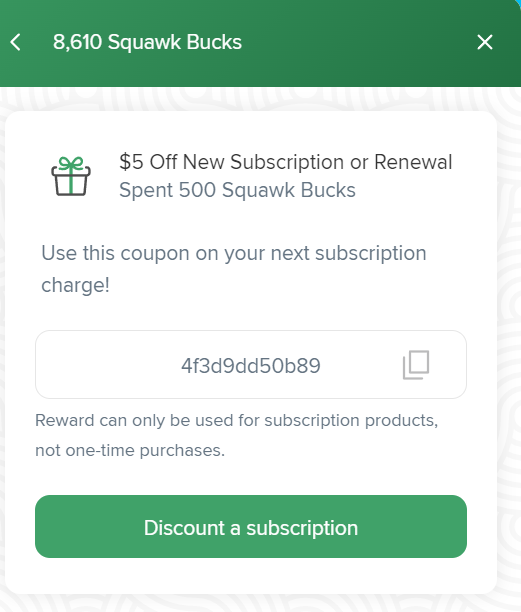Click the 'Use this coupon' instruction text
The width and height of the screenshot is (521, 612).
point(233,269)
